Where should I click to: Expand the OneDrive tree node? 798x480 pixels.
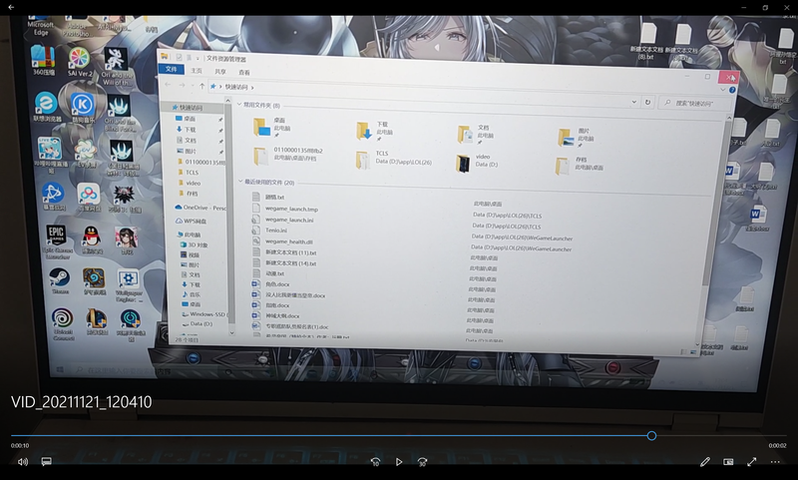click(168, 207)
